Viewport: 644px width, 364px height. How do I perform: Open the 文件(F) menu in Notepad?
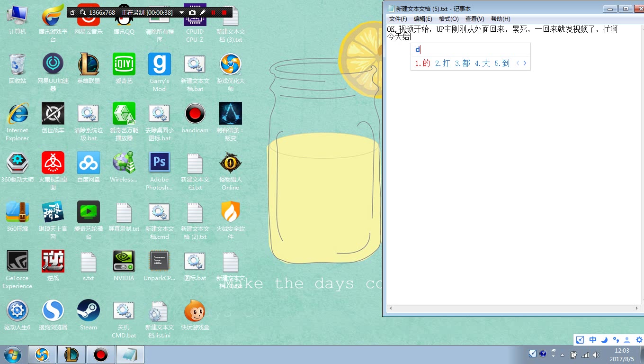[x=398, y=19]
